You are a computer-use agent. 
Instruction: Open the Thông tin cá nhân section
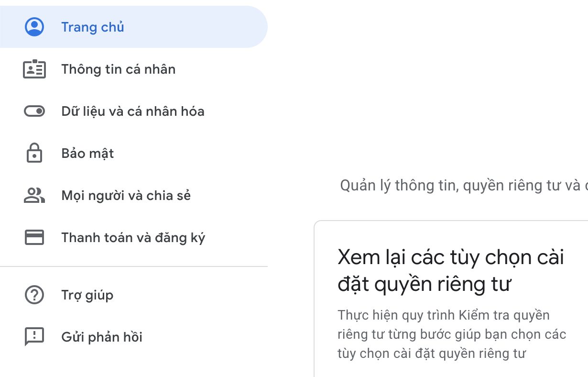(x=118, y=69)
